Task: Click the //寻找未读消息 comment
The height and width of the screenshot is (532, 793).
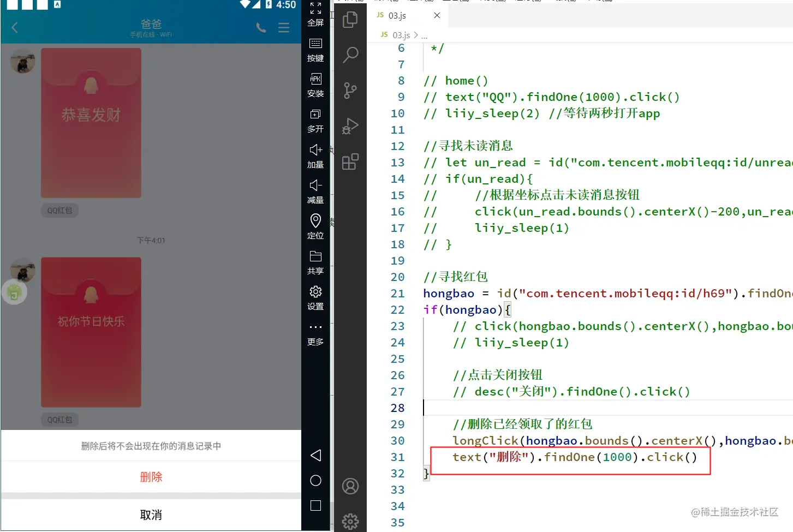Action: point(468,146)
